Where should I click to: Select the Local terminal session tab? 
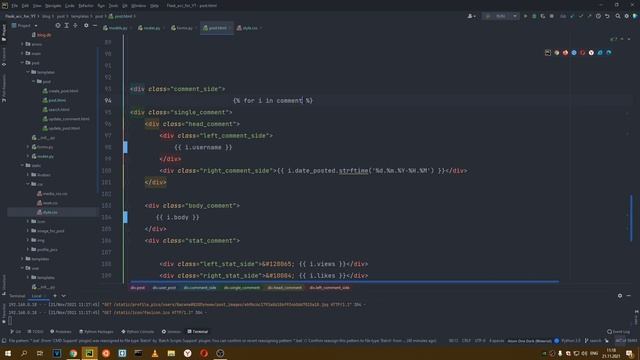pyautogui.click(x=37, y=296)
